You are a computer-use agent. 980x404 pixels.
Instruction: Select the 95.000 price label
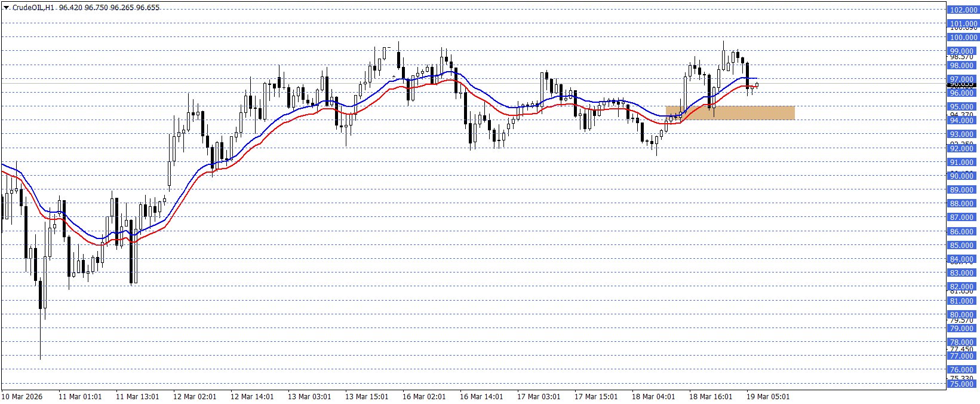coord(963,107)
